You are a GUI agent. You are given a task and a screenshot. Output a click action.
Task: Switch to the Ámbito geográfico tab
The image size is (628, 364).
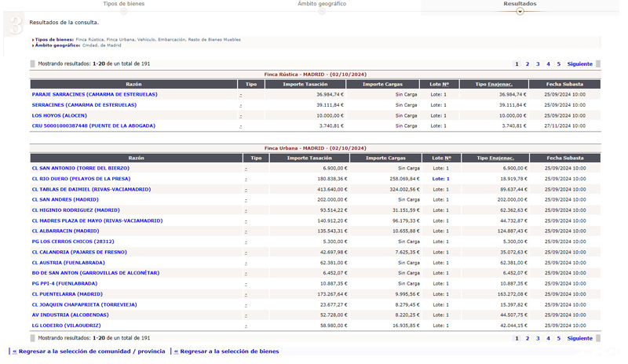[321, 4]
